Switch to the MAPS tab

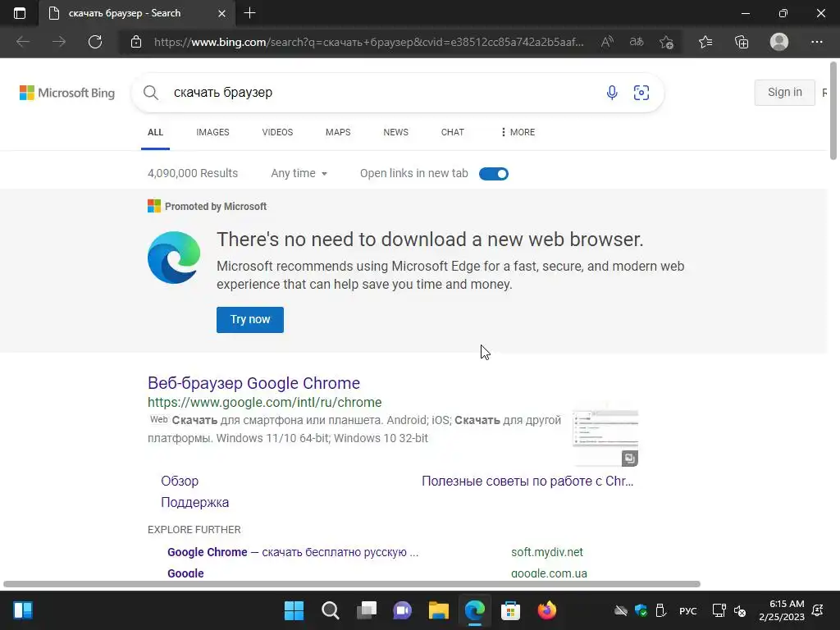click(338, 132)
